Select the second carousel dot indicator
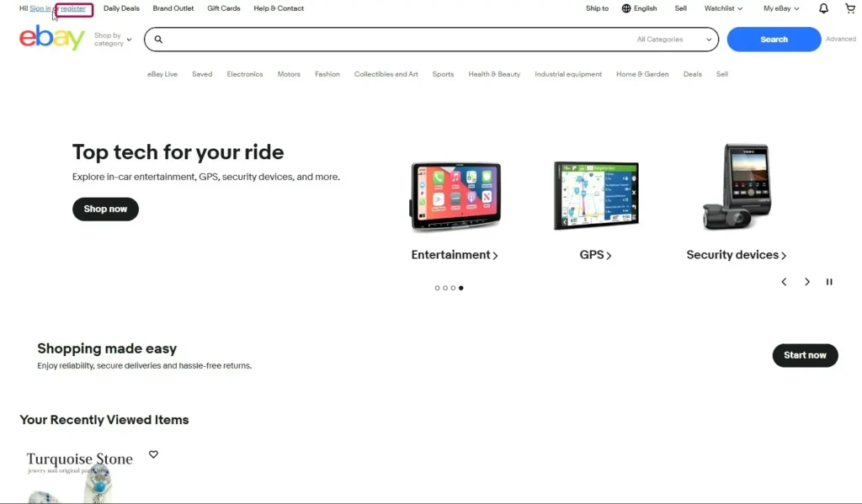The image size is (862, 504). (x=445, y=288)
